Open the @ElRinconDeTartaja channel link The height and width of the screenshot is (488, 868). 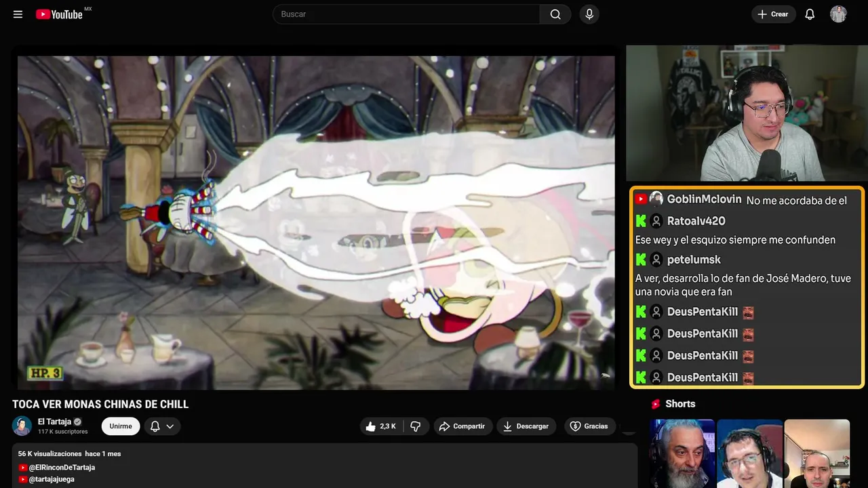coord(62,468)
